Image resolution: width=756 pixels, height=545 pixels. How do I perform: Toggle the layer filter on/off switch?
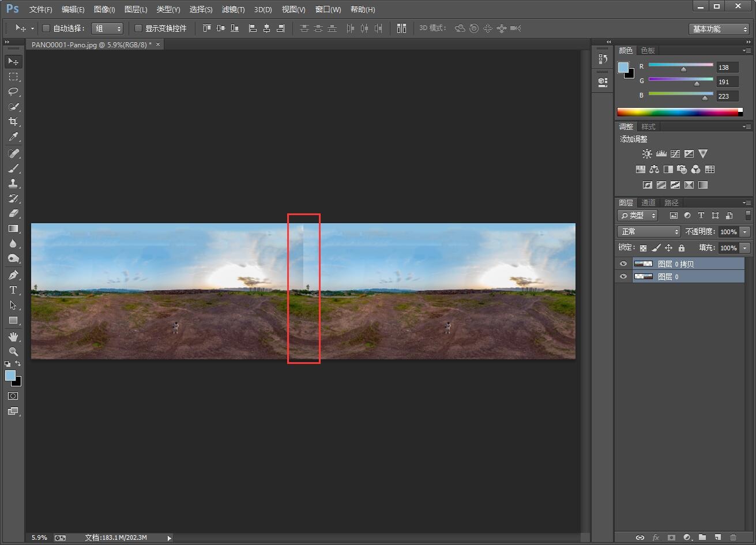(749, 215)
